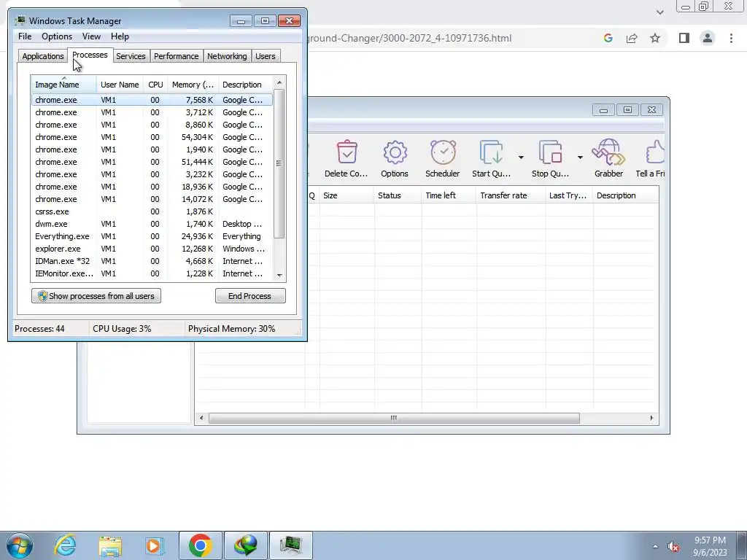Click Show processes from all users button

(96, 296)
